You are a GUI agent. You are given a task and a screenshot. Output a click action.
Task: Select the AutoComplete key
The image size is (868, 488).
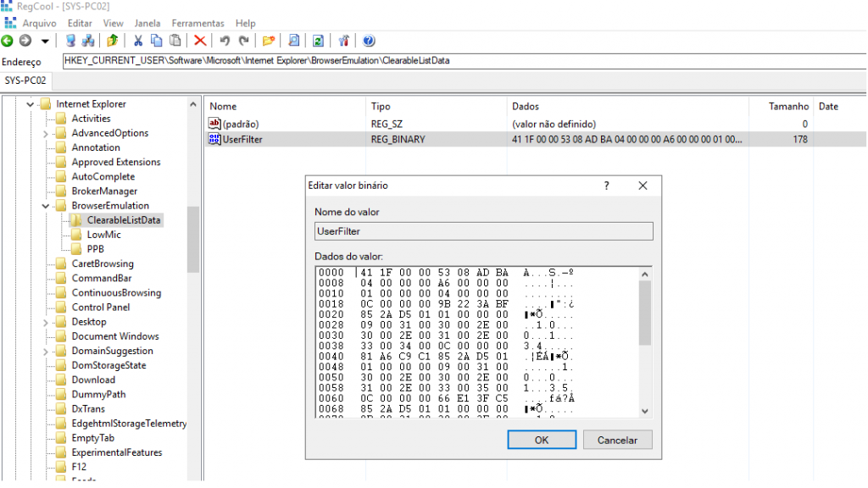pos(103,176)
